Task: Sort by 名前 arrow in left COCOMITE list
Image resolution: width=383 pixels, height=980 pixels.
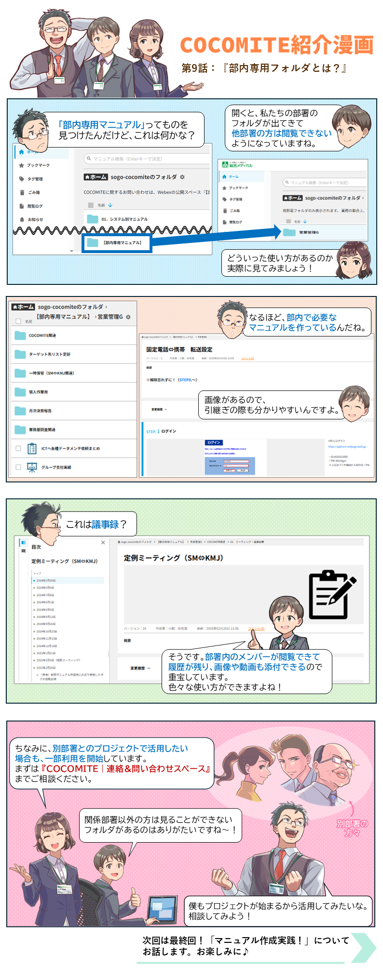Action: tap(110, 205)
